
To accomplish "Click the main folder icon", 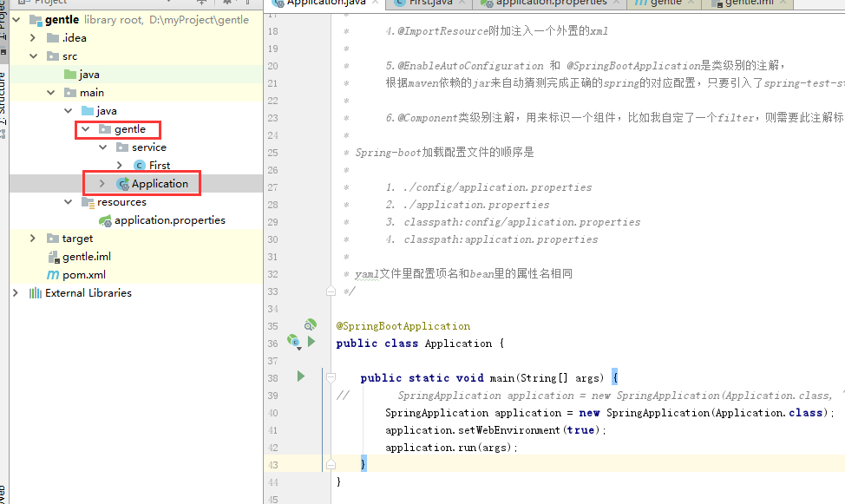I will point(70,93).
